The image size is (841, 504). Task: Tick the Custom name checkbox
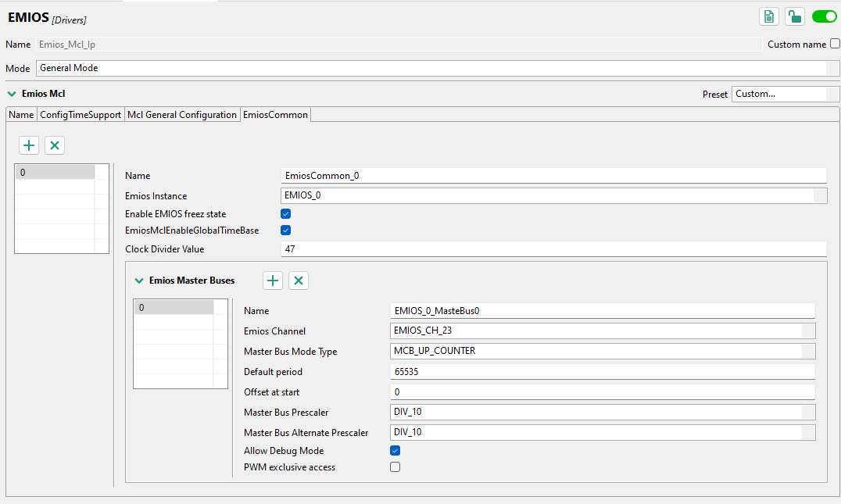click(835, 44)
